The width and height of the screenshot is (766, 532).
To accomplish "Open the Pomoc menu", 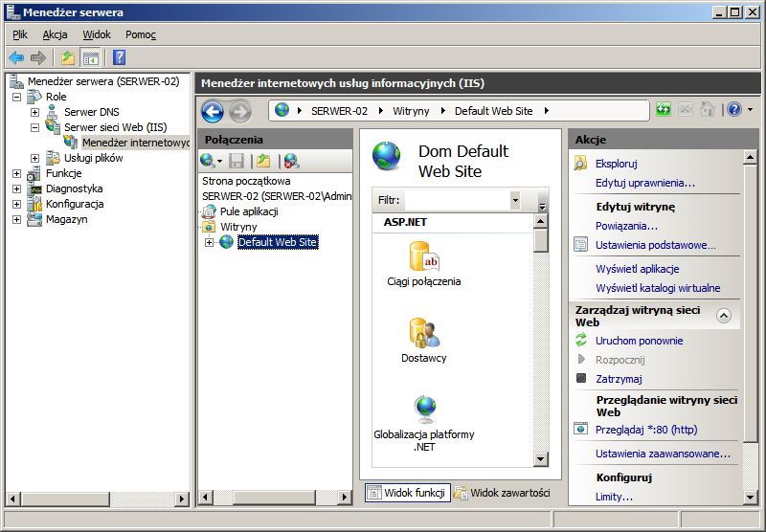I will [x=141, y=34].
